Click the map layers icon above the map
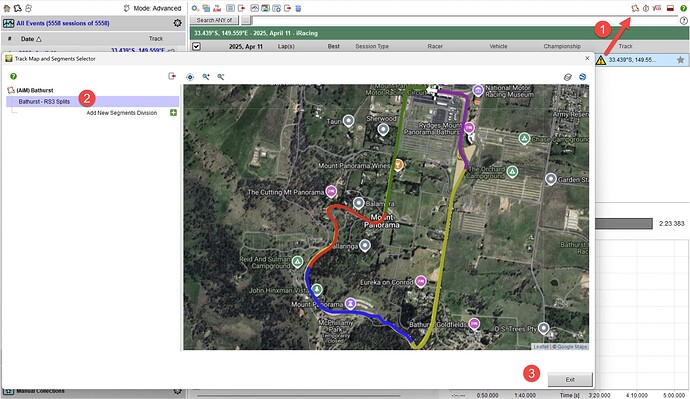The height and width of the screenshot is (399, 690). pyautogui.click(x=568, y=77)
